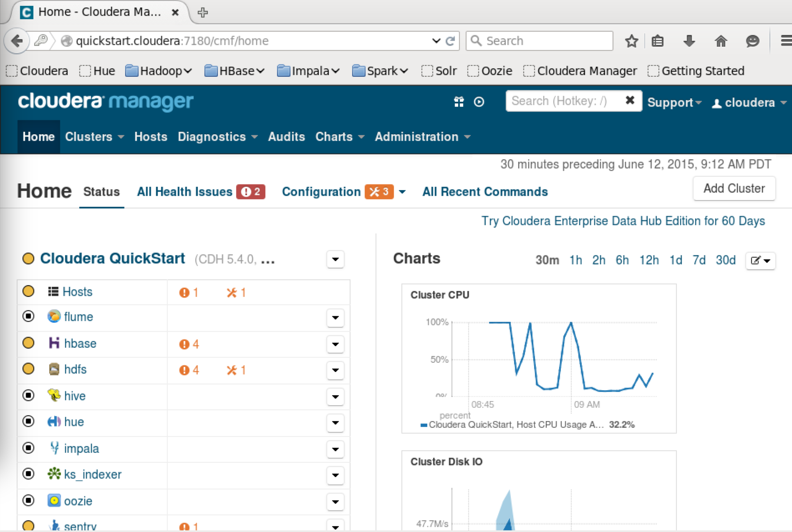The width and height of the screenshot is (792, 532).
Task: Set chart time range to 7d
Action: point(699,260)
